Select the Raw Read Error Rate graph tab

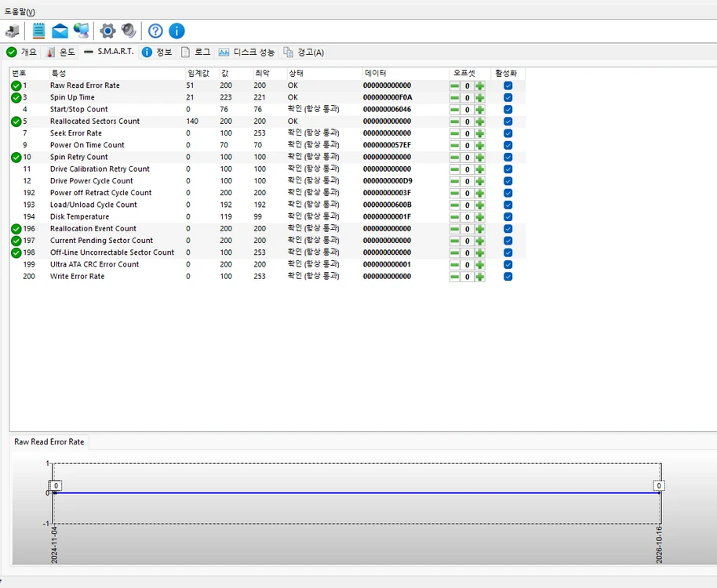[x=49, y=442]
